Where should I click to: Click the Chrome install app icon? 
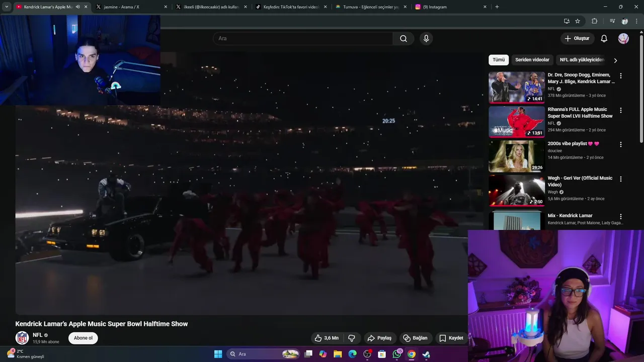pos(567,21)
